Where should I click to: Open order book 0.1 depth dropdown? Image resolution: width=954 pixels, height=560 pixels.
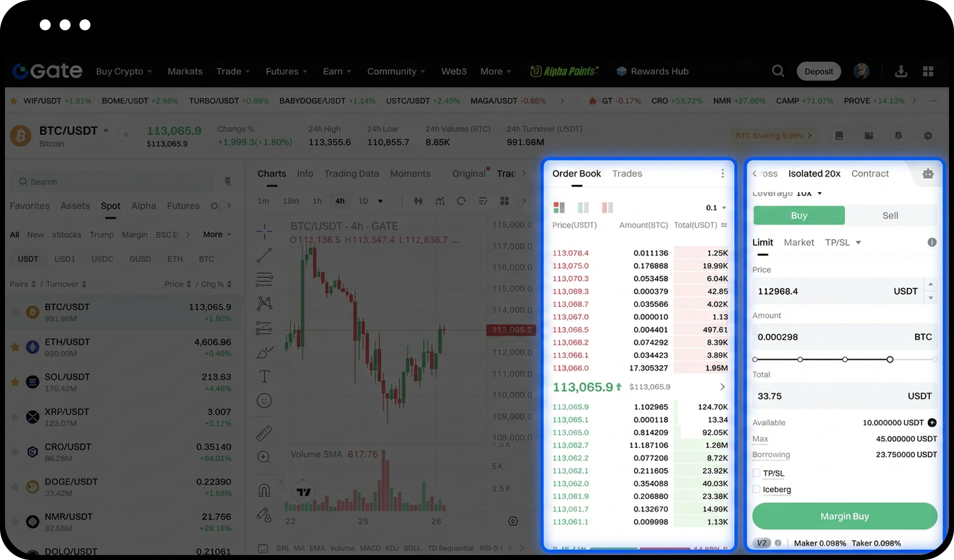716,208
